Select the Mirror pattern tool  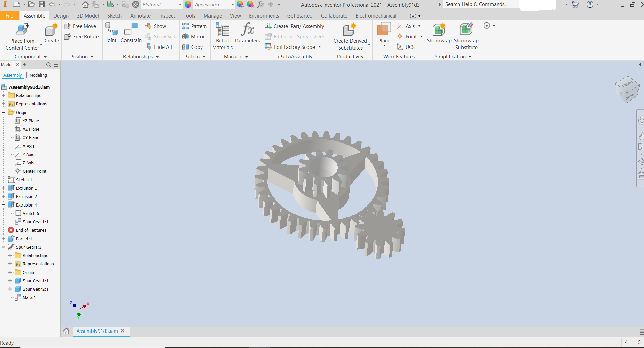(194, 36)
